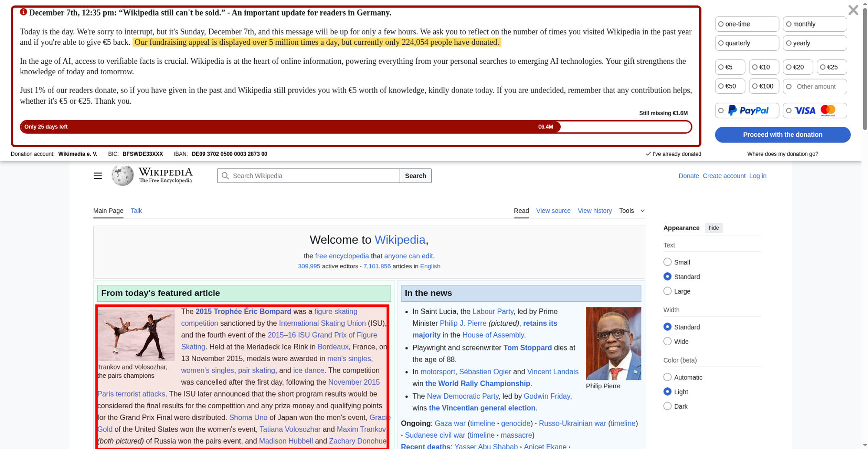Viewport: 868px width, 449px height.
Task: Click the Wikipedia globe logo
Action: pos(123,175)
